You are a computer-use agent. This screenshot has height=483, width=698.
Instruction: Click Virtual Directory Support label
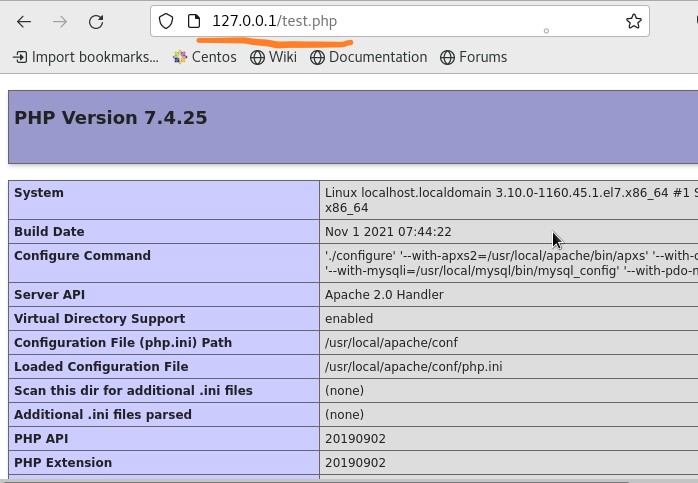(100, 319)
